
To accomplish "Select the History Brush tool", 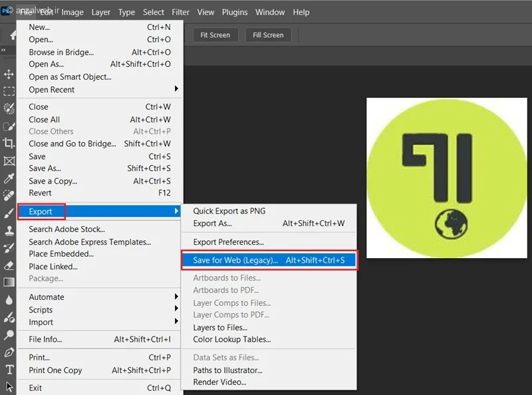I will [x=9, y=248].
